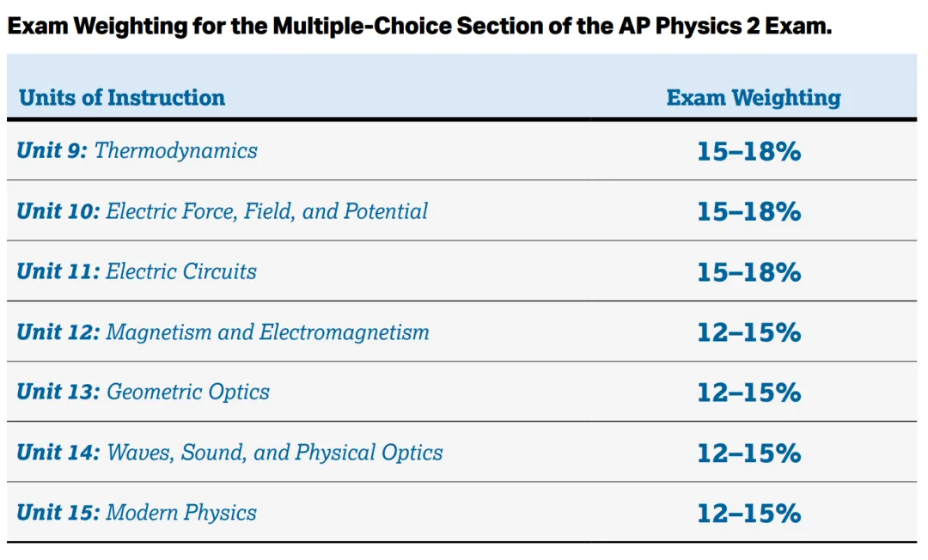This screenshot has width=928, height=560.
Task: Open Unit 13: Geometric Optics row
Action: tap(143, 392)
